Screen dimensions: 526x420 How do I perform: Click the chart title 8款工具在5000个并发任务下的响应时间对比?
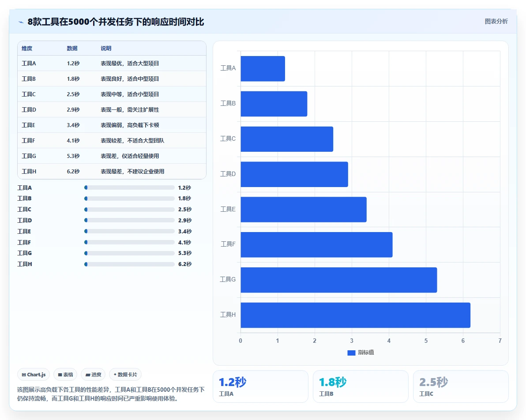tap(116, 22)
